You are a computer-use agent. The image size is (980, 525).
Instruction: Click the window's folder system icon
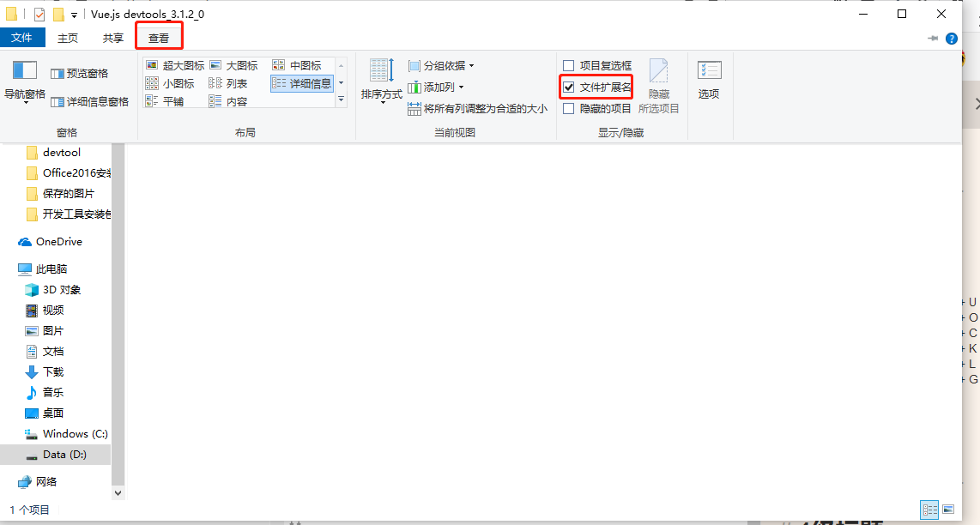click(11, 14)
